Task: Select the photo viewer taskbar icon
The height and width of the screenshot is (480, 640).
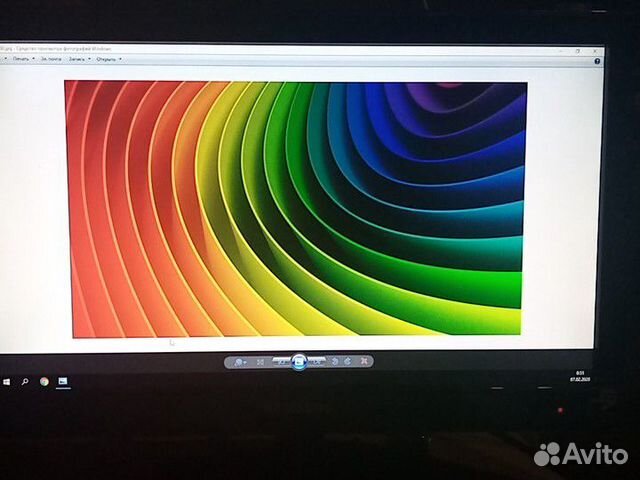Action: 62,381
